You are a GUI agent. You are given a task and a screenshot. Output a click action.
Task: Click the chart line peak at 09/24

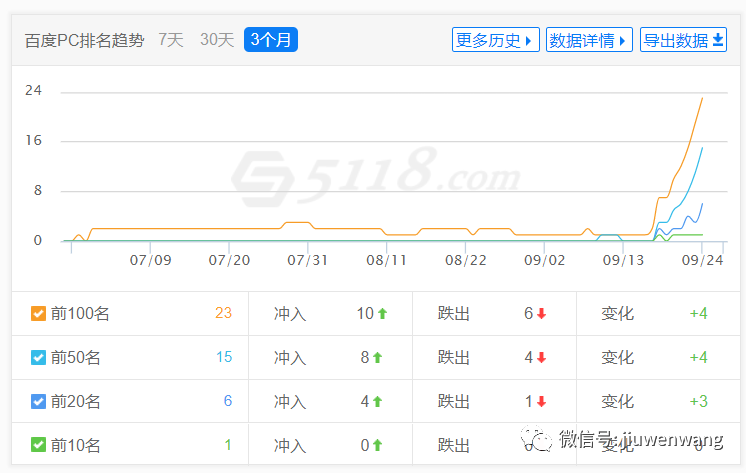pyautogui.click(x=702, y=97)
